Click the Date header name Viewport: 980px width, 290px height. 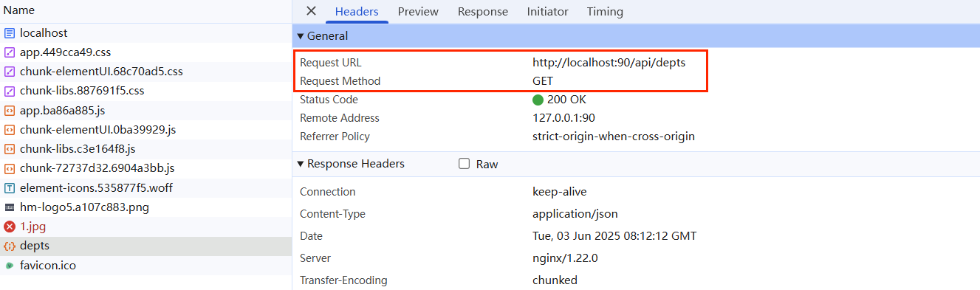pos(311,236)
